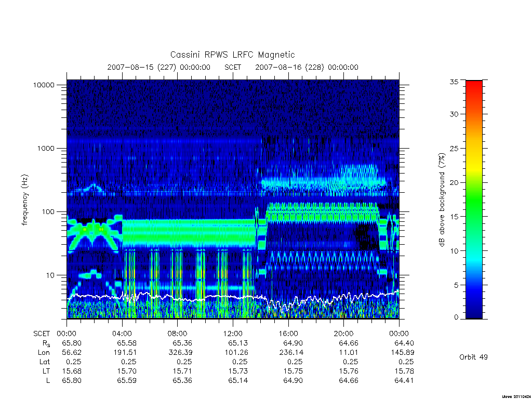Viewport: 532px width, 399px height.
Task: Click the end date 2007-08-16 (228) 00:00:00
Action: pos(307,67)
